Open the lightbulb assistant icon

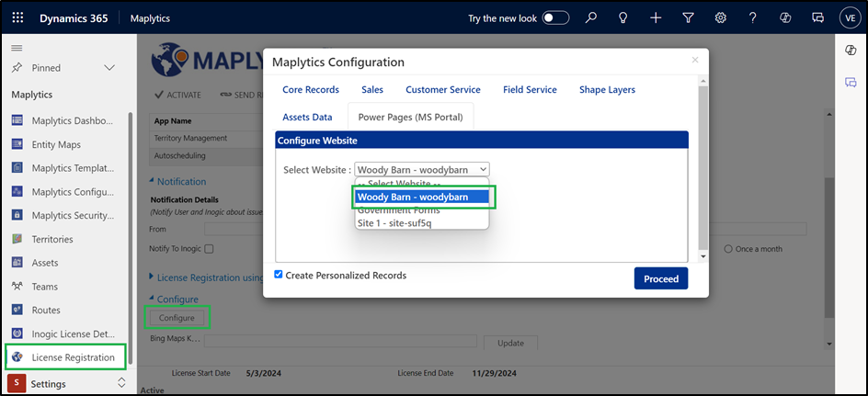pos(623,18)
